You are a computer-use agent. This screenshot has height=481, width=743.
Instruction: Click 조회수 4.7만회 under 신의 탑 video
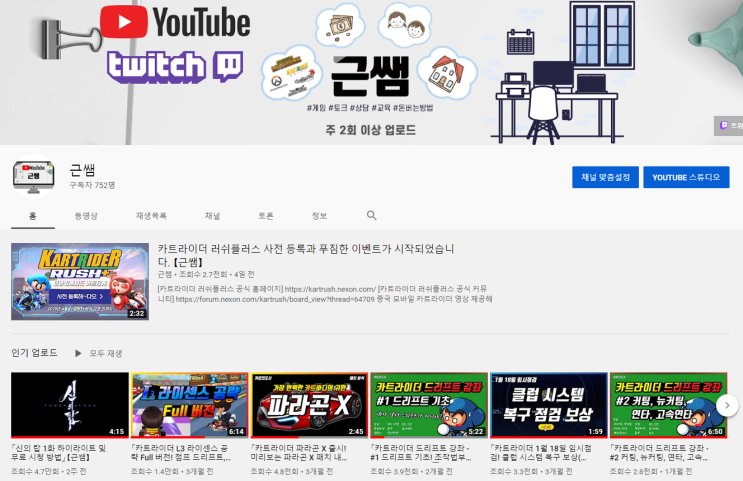pyautogui.click(x=35, y=472)
